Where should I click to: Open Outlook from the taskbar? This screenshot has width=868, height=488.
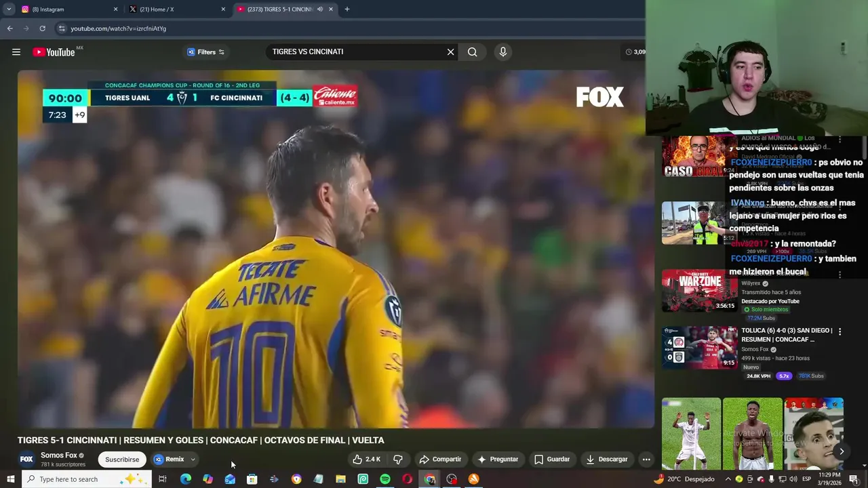pyautogui.click(x=230, y=479)
